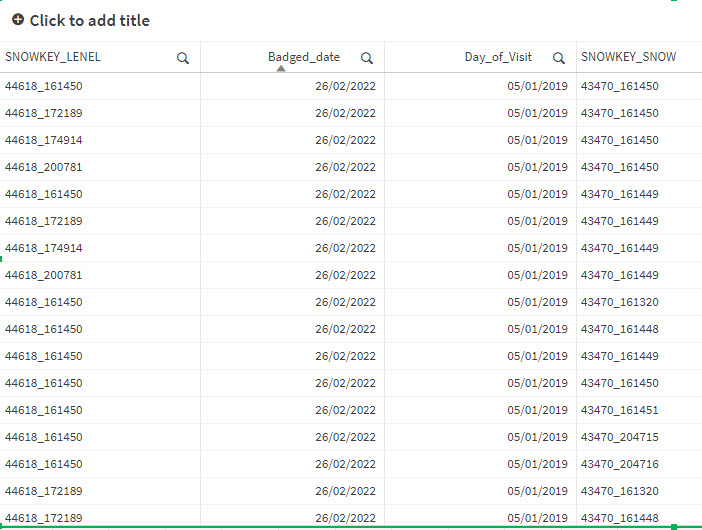
Task: Select the SNOWKEY_SNOW column header
Action: coord(628,57)
